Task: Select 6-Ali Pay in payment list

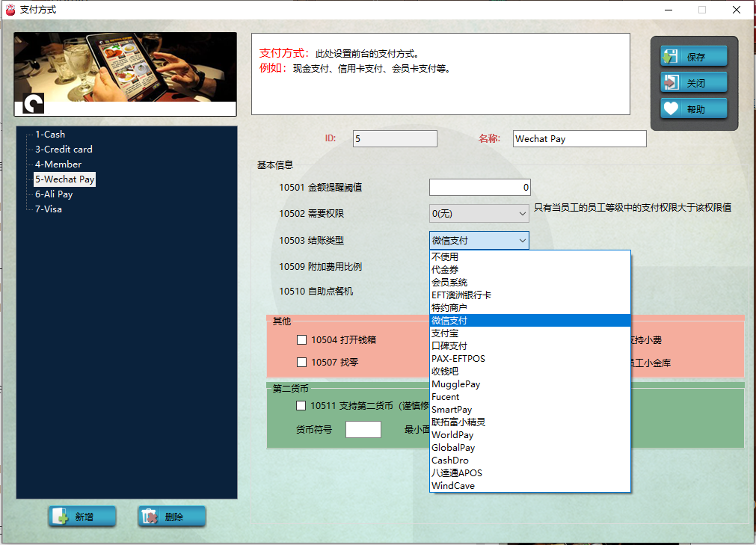Action: point(54,194)
